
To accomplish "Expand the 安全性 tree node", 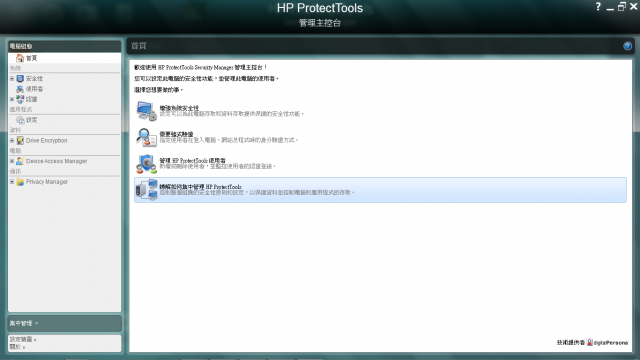I will [x=12, y=78].
